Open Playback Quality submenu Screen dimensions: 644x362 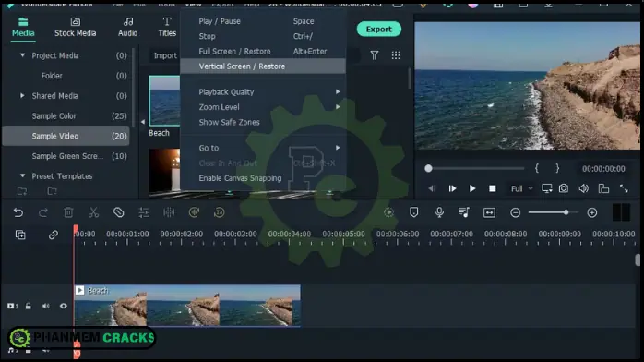coord(263,92)
